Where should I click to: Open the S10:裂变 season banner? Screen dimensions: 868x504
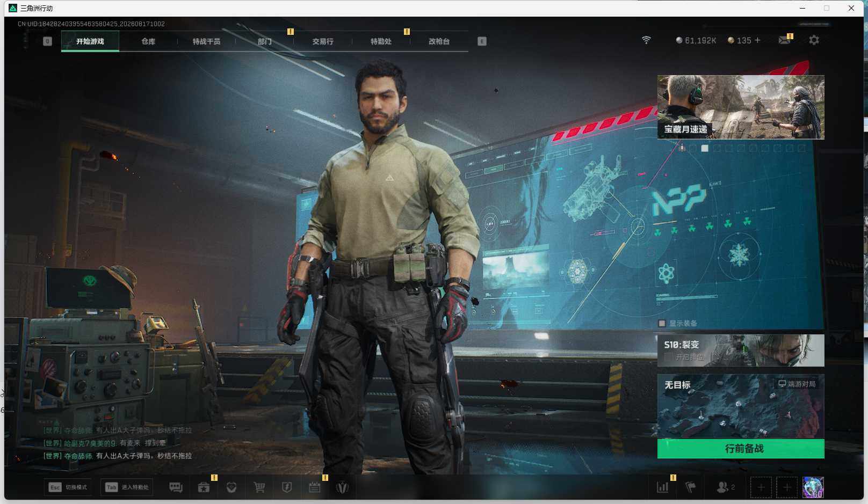[741, 350]
